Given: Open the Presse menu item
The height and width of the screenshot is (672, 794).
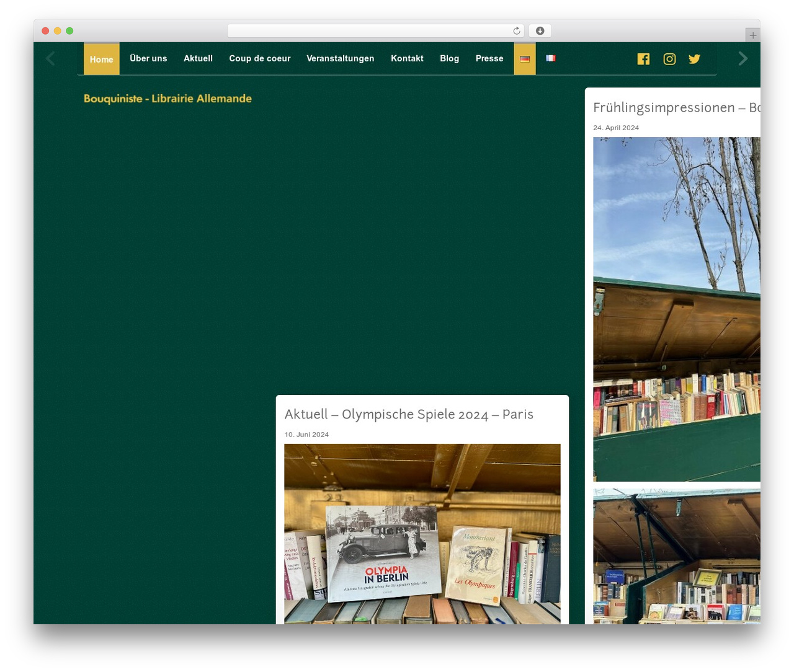Looking at the screenshot, I should pos(489,58).
